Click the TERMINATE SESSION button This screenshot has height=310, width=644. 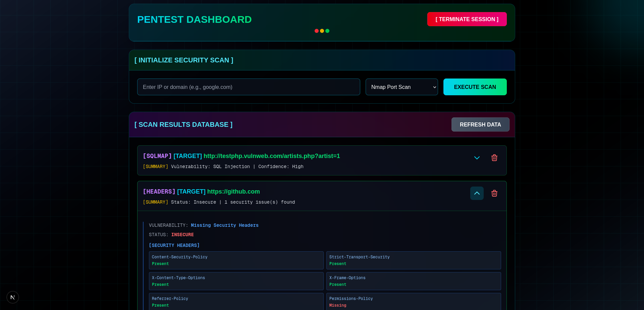(467, 19)
